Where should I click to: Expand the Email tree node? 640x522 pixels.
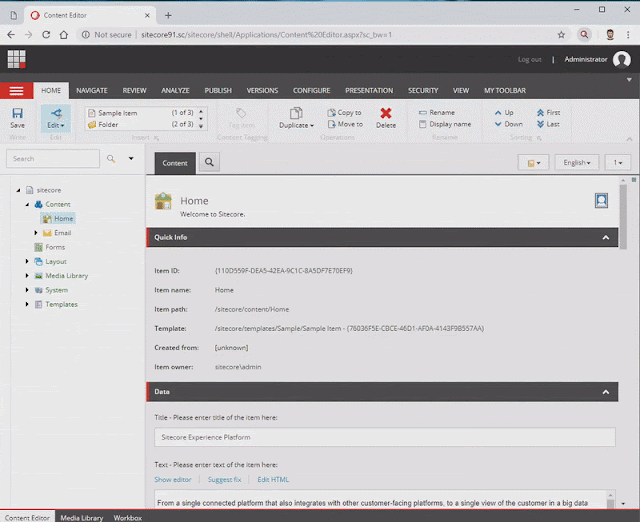[x=36, y=233]
